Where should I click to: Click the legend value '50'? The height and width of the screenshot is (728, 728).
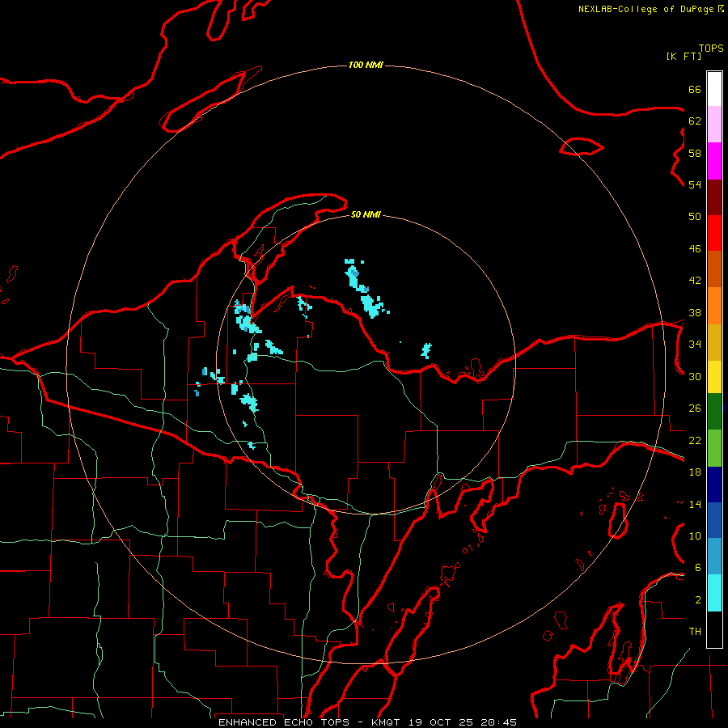point(695,216)
